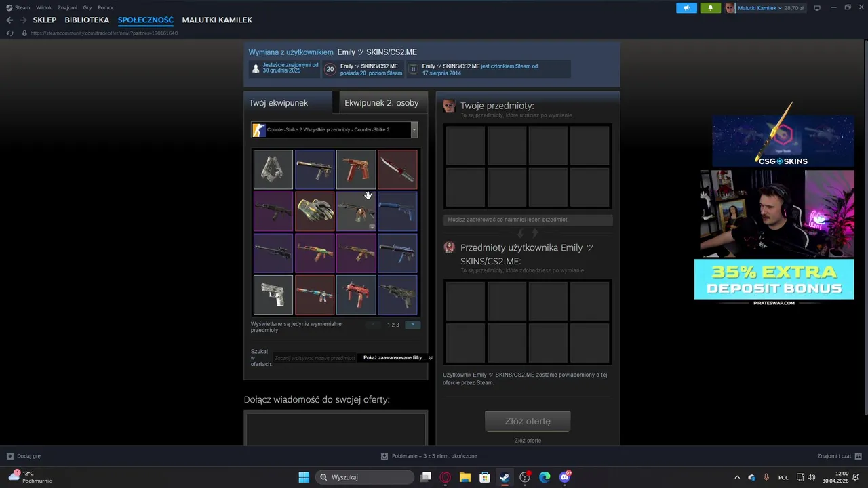Open Task View on the taskbar
This screenshot has height=488, width=868.
[x=426, y=477]
